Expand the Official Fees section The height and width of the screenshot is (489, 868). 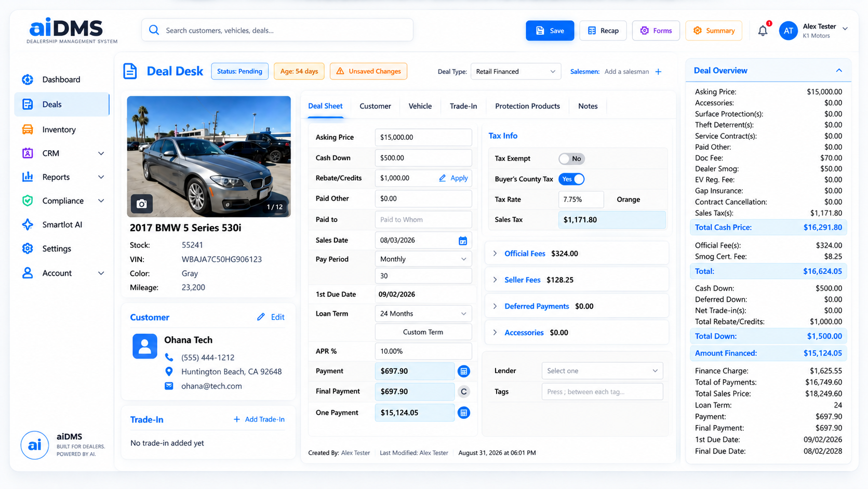point(577,254)
